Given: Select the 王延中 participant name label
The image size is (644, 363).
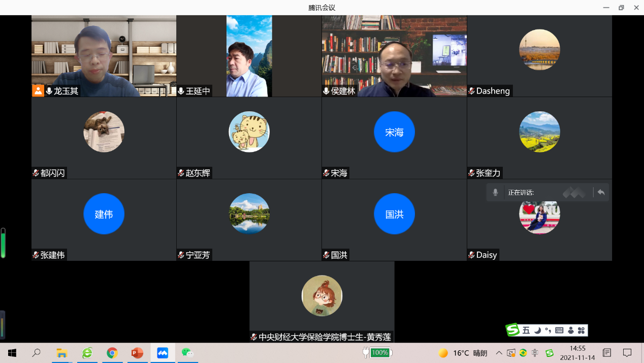Looking at the screenshot, I should point(198,91).
